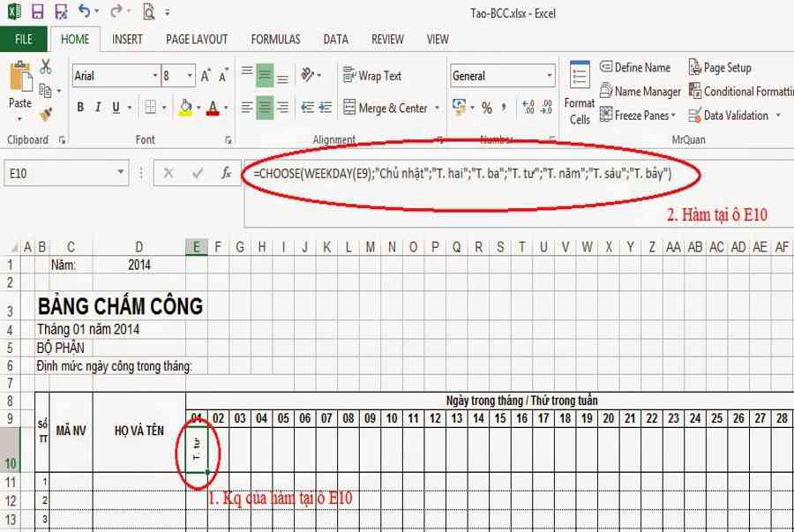794x532 pixels.
Task: Click Define Name button
Action: pyautogui.click(x=635, y=67)
